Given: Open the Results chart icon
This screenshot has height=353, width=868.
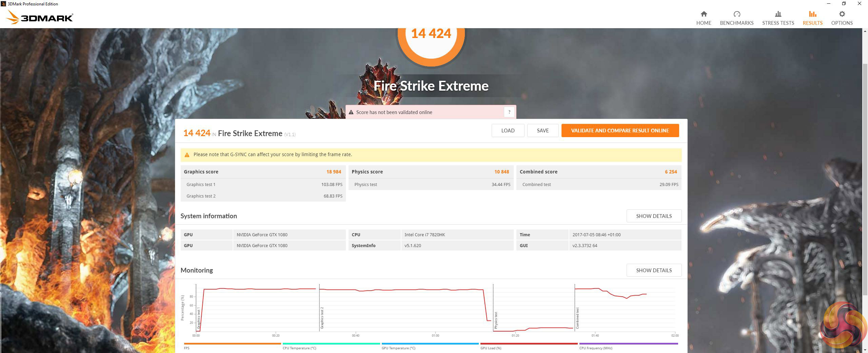Looking at the screenshot, I should point(812,14).
